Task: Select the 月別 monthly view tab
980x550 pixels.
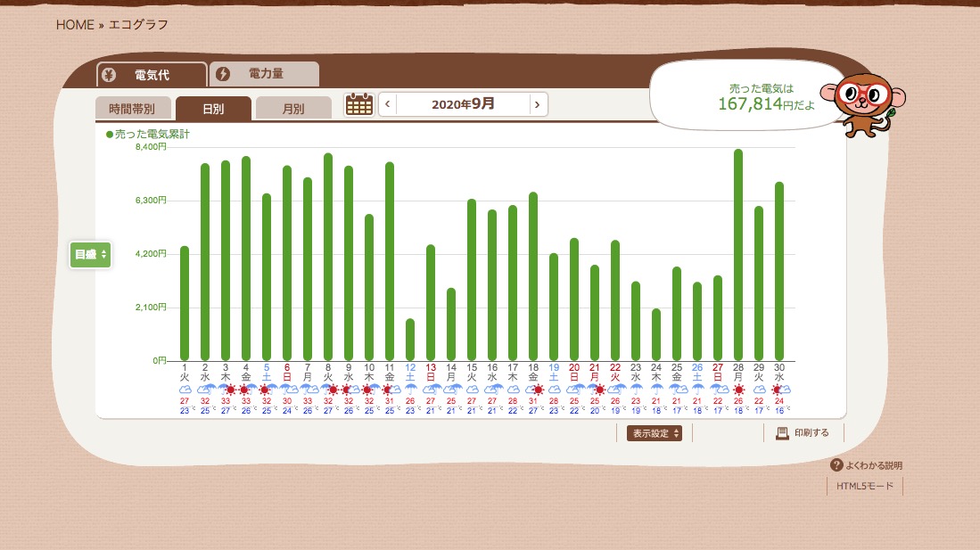Action: (292, 109)
